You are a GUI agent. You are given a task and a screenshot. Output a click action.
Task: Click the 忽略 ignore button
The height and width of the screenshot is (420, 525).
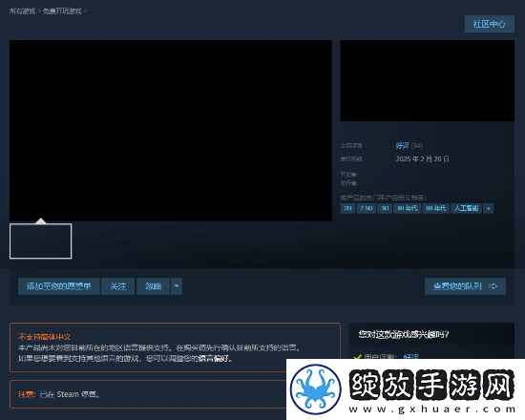pos(153,286)
